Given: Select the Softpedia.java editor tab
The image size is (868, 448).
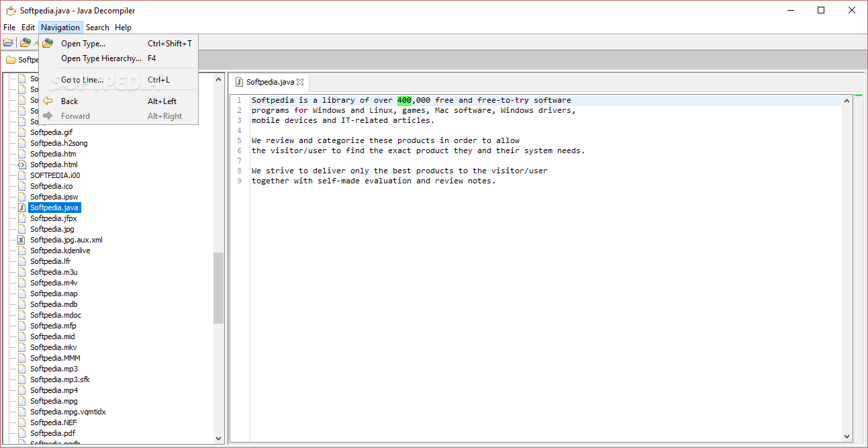Looking at the screenshot, I should tap(270, 82).
